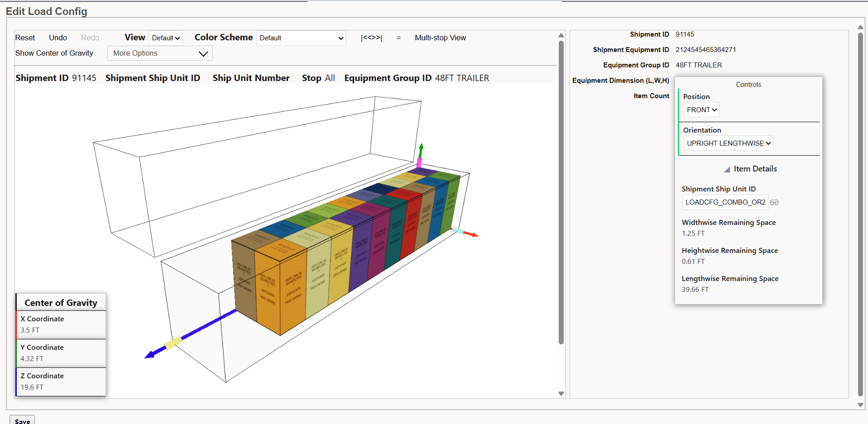This screenshot has height=424, width=868.
Task: Click the glasses view icon beside LOADCFG_COMBO_OR2
Action: [x=774, y=202]
